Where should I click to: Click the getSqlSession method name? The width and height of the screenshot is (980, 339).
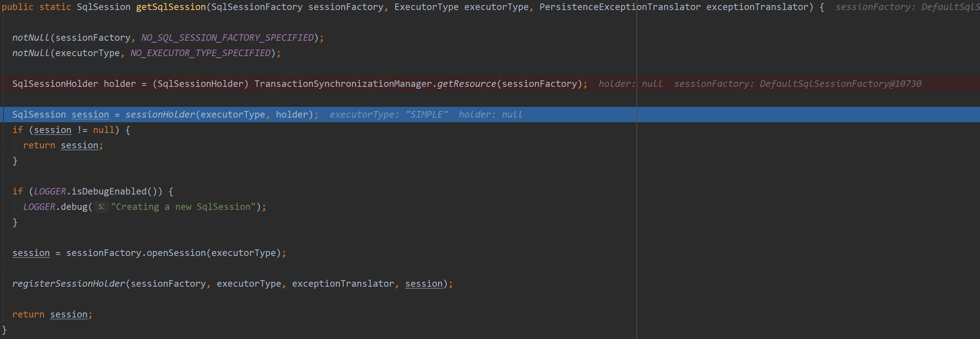[171, 7]
